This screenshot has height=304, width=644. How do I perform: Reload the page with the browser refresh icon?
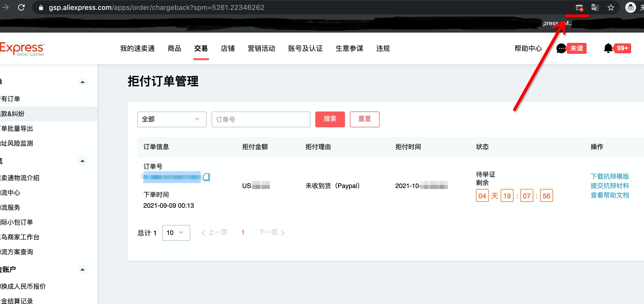pyautogui.click(x=21, y=7)
